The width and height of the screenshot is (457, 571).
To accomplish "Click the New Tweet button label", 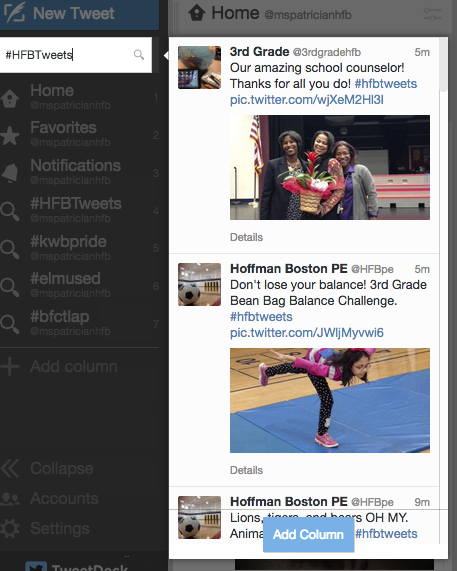I will point(74,13).
